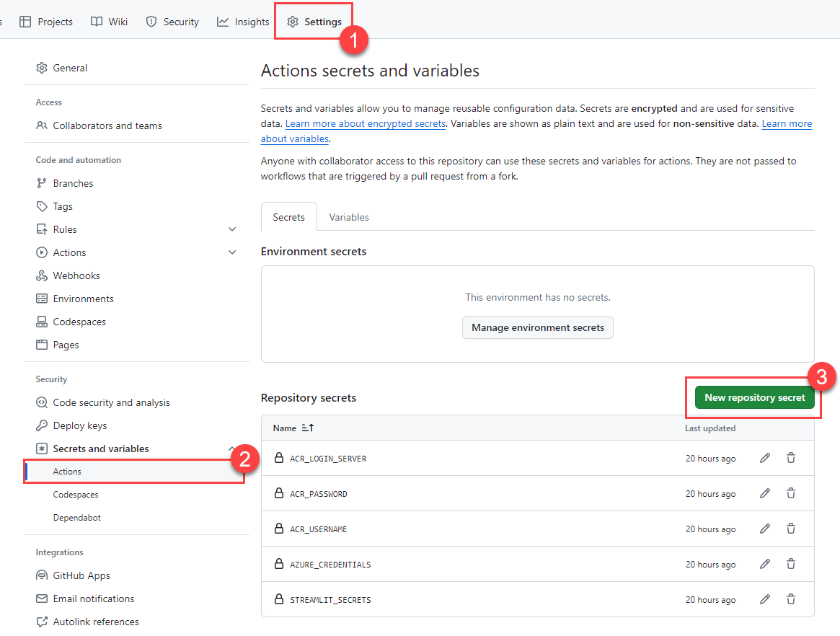Open the Webhooks settings page

pyautogui.click(x=75, y=275)
